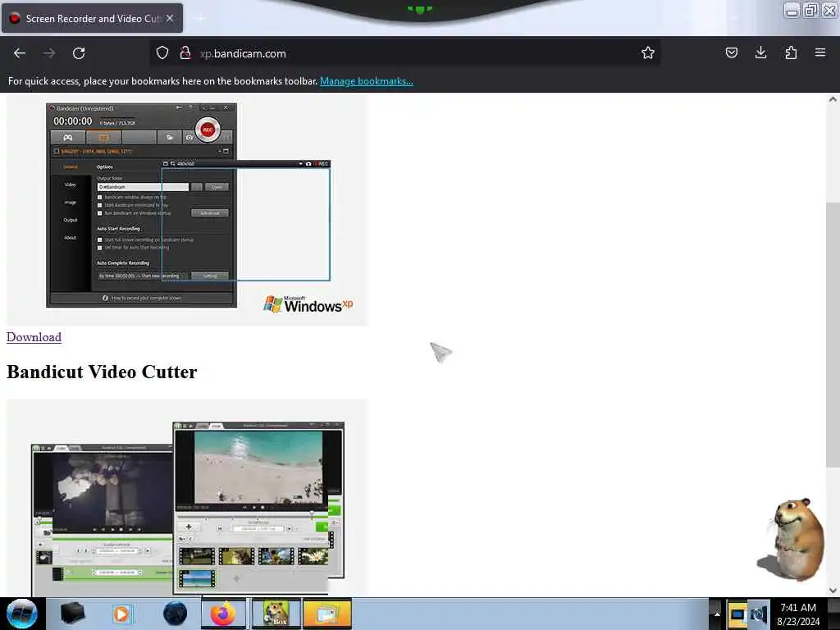Click the Bandicut Video Cutter heading

(x=102, y=372)
